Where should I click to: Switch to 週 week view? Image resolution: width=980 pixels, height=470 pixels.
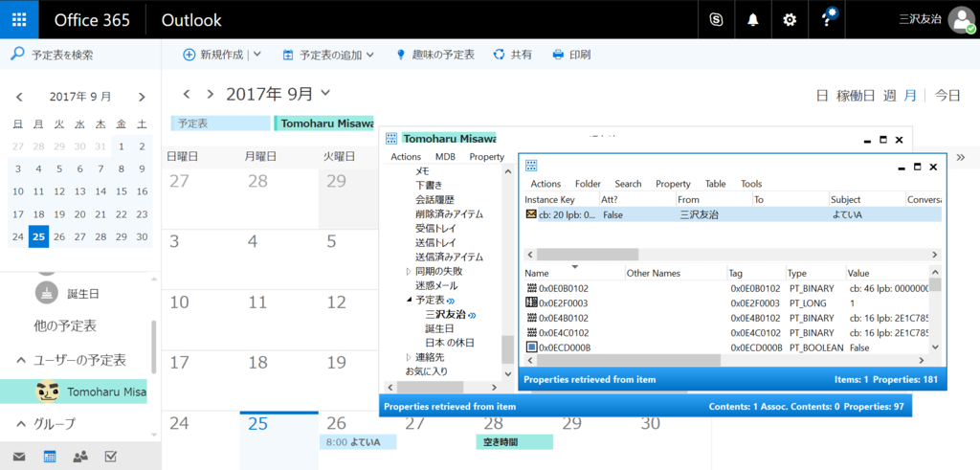(x=889, y=96)
